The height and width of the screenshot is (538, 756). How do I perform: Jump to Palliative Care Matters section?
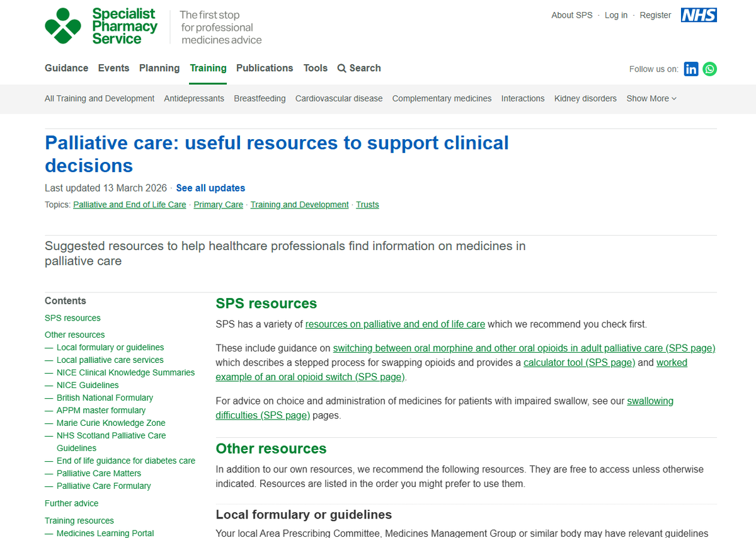(x=99, y=473)
